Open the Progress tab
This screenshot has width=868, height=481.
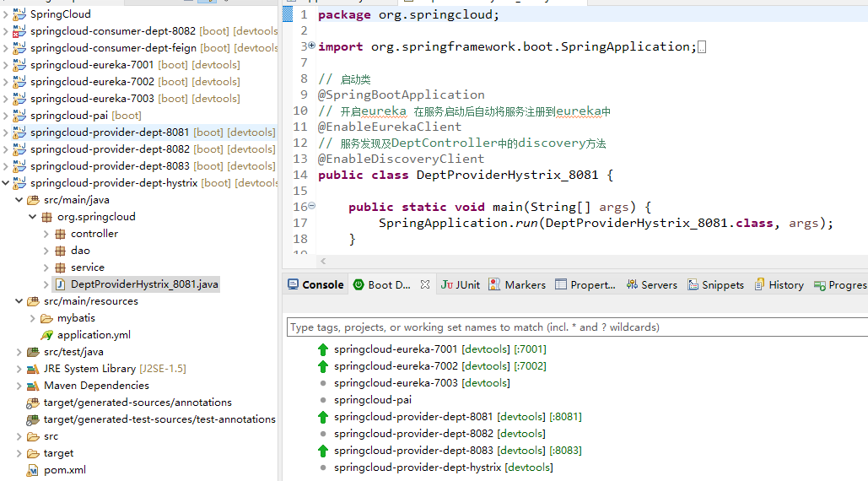(x=840, y=284)
